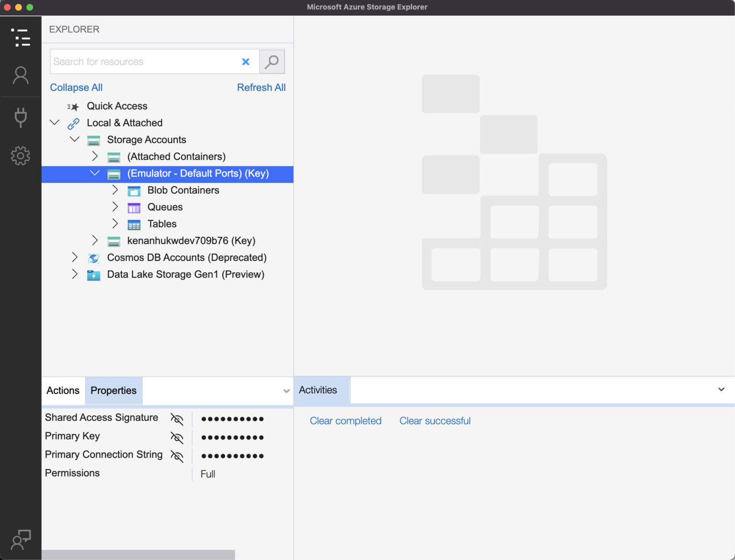Switch to the Actions tab
Viewport: 735px width, 560px height.
pyautogui.click(x=63, y=391)
